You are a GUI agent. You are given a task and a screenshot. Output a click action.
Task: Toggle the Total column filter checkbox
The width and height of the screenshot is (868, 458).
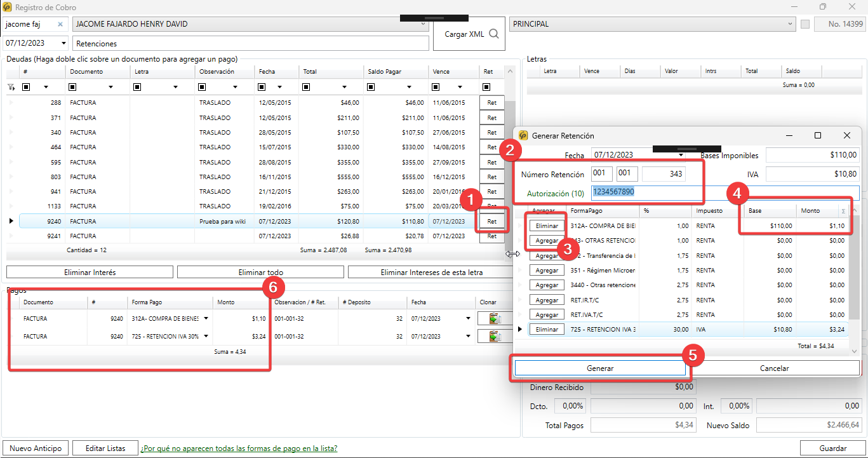click(306, 87)
